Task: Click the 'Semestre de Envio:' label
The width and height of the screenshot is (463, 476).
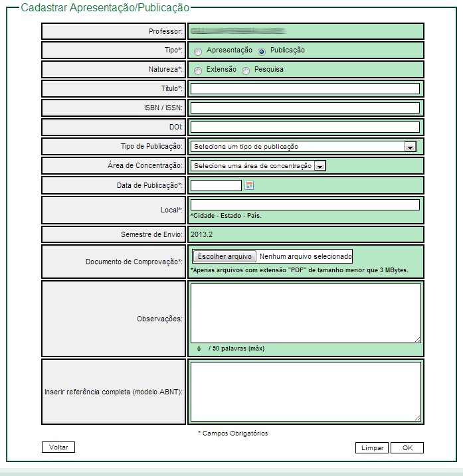Action: coord(151,234)
